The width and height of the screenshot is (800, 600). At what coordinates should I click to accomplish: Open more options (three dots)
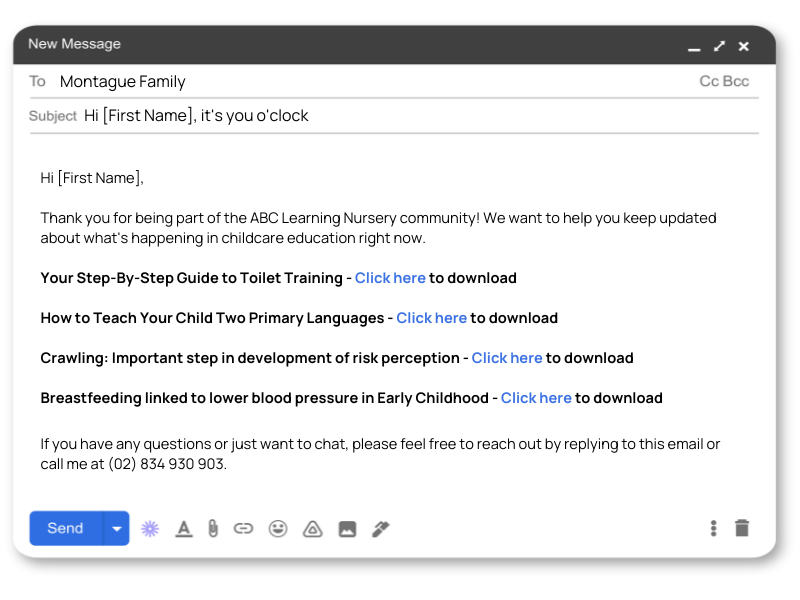[713, 529]
